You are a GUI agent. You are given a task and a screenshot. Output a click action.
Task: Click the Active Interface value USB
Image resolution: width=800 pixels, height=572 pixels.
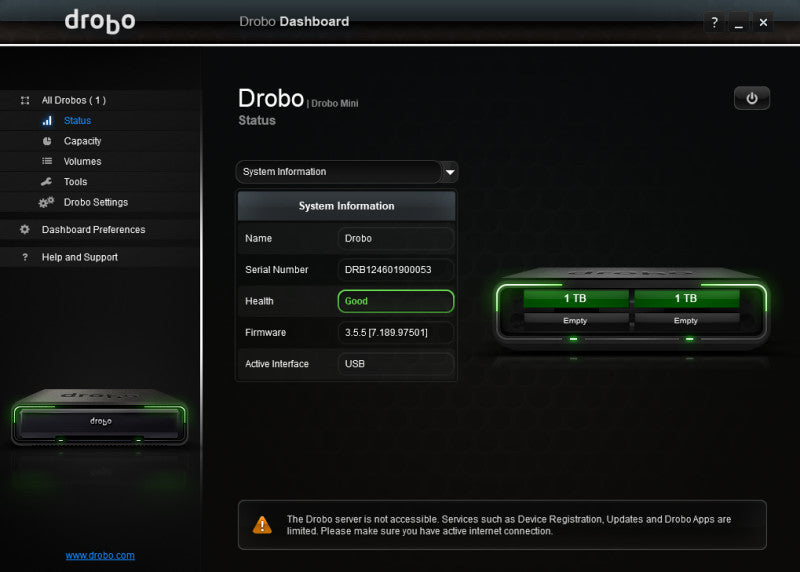[396, 364]
